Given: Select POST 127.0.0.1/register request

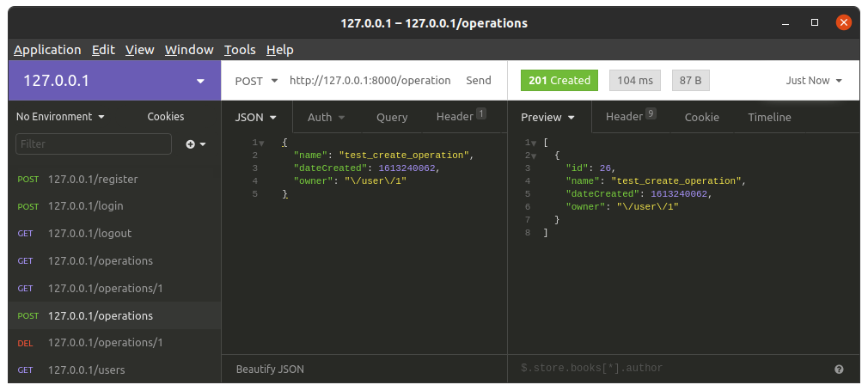Looking at the screenshot, I should click(x=114, y=180).
